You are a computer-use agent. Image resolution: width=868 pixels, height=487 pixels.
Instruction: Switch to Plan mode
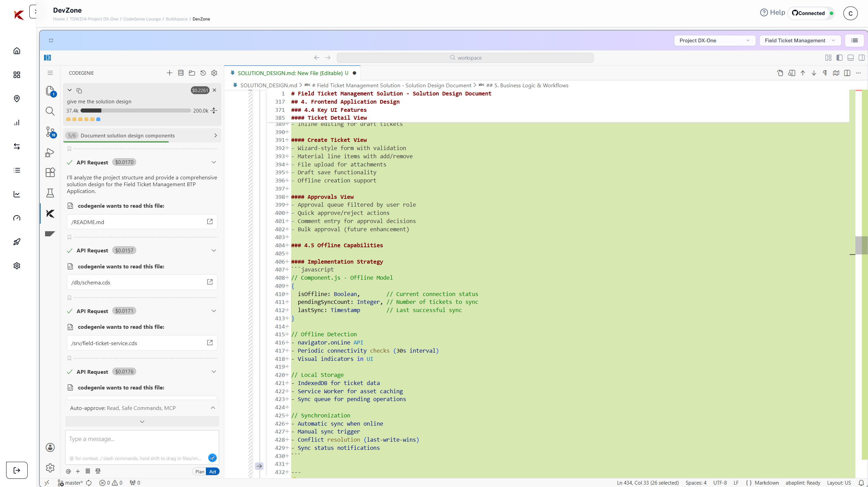coord(200,472)
